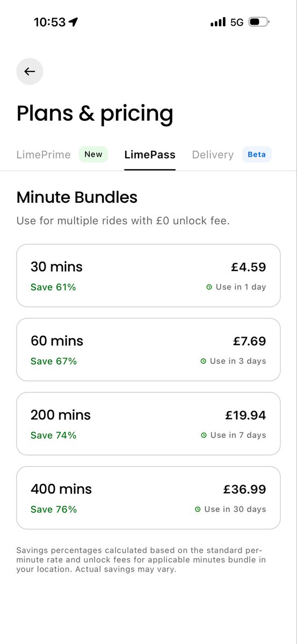Tap the clock icon beside Use in 3 days
Image resolution: width=297 pixels, height=644 pixels.
click(204, 361)
